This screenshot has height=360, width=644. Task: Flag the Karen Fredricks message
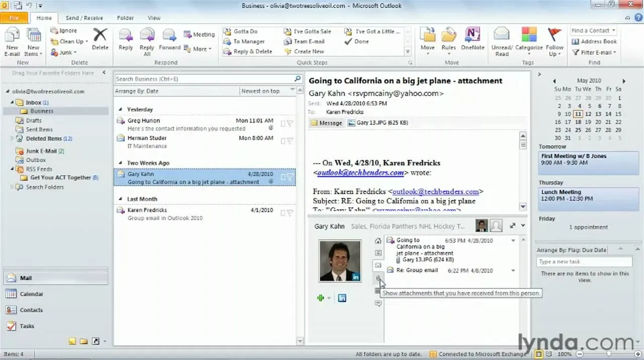pos(290,213)
